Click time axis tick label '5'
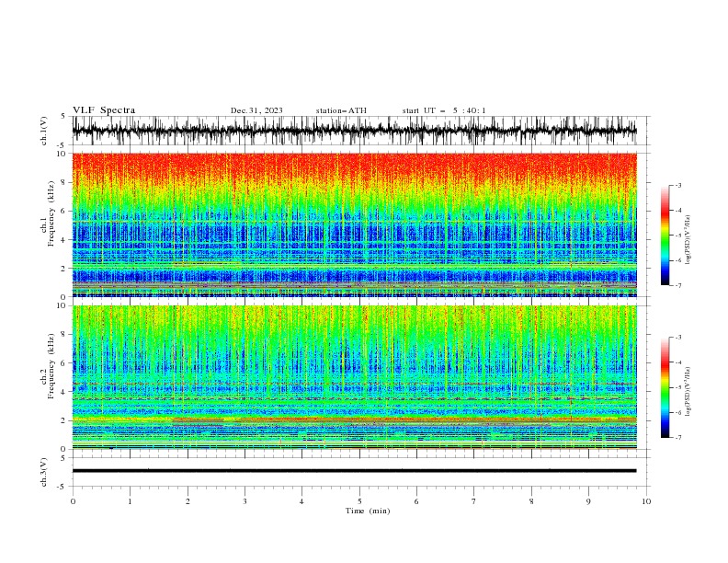 pos(359,501)
